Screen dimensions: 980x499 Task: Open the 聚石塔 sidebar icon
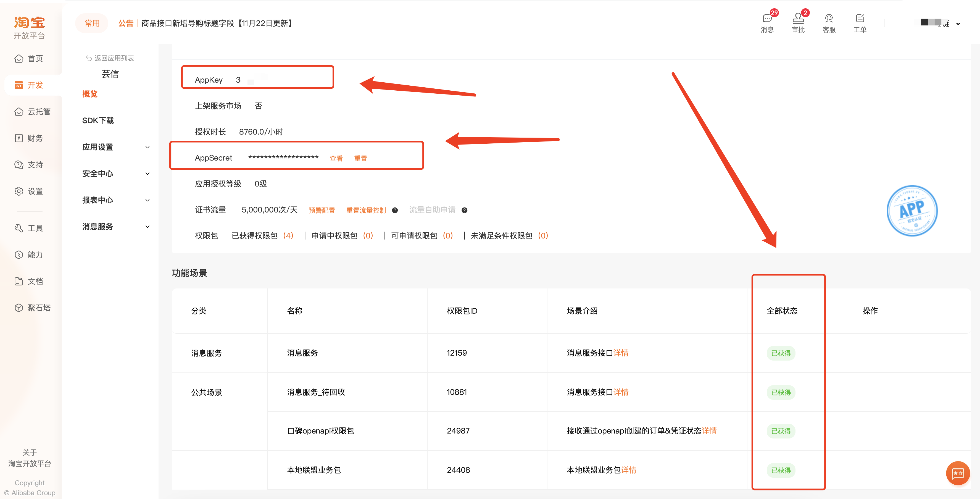point(19,308)
